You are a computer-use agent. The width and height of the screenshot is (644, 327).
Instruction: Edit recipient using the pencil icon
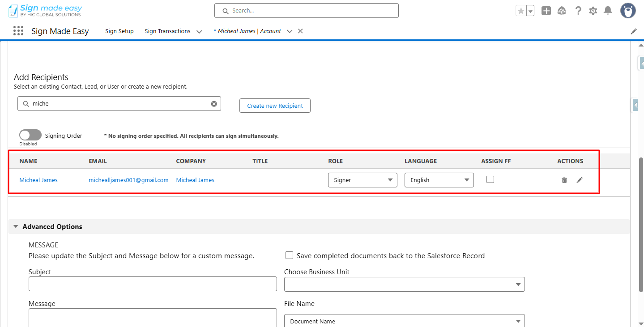pos(580,180)
